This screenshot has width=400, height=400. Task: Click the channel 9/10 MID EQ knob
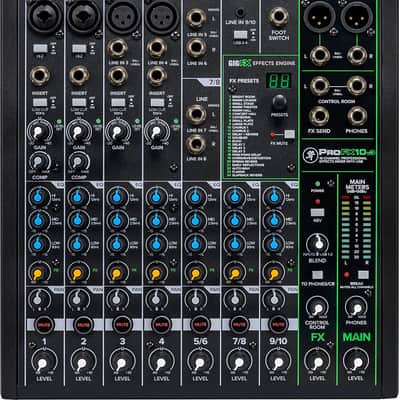274,220
